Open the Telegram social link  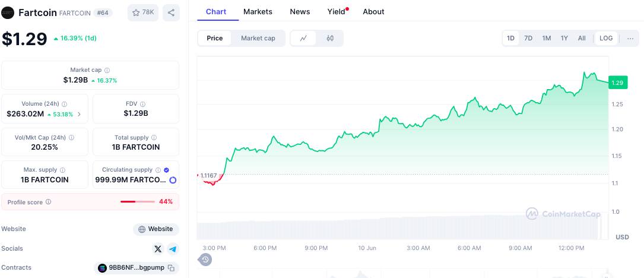click(x=173, y=249)
